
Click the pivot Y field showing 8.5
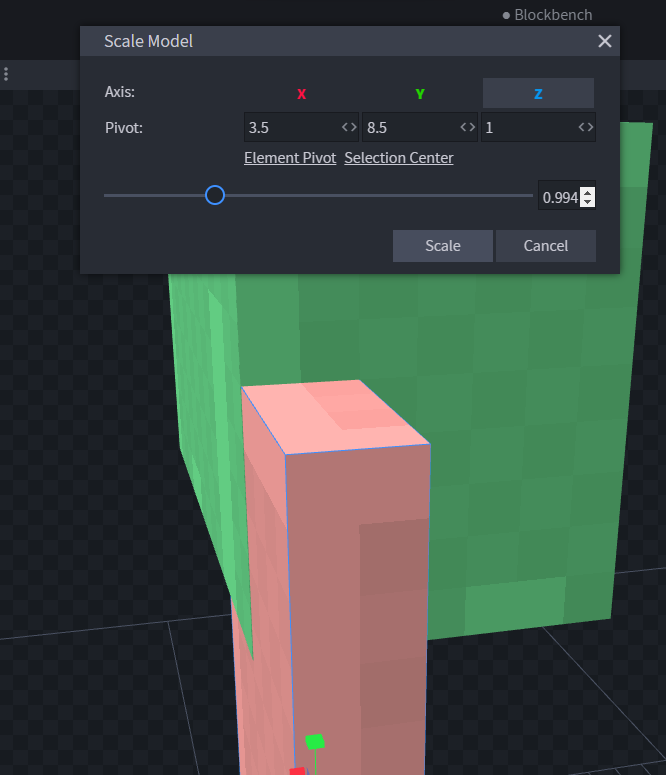419,128
